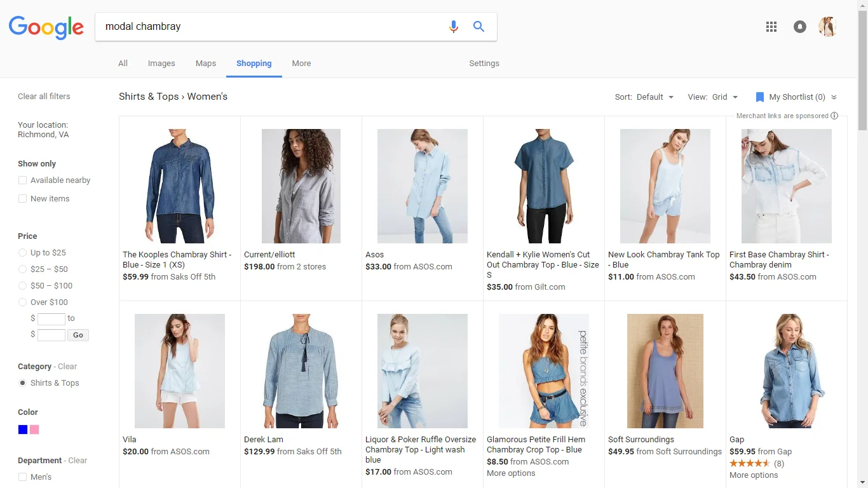Open the Asos $33.00 shirt image
The height and width of the screenshot is (488, 868).
pos(423,186)
